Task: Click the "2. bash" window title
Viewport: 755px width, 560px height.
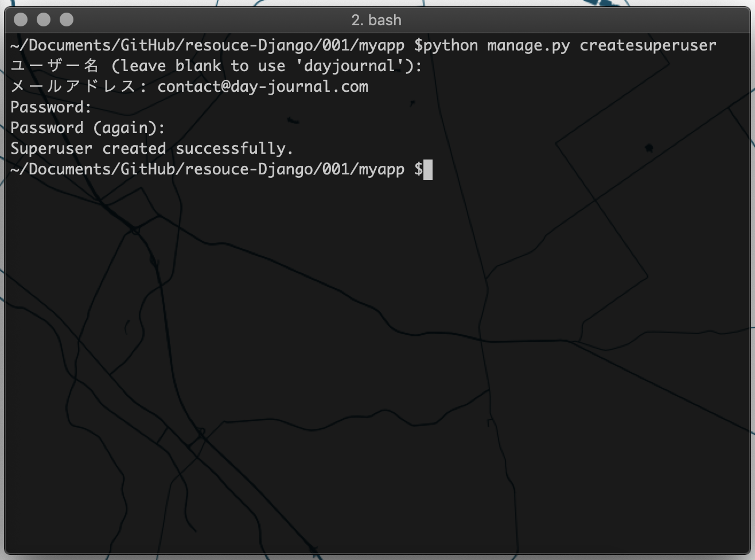Action: [x=376, y=20]
